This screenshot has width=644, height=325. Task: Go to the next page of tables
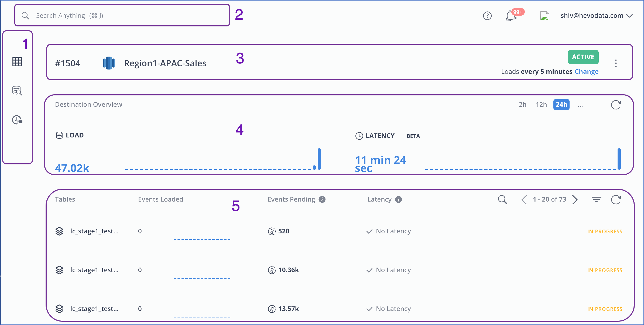[x=575, y=200]
